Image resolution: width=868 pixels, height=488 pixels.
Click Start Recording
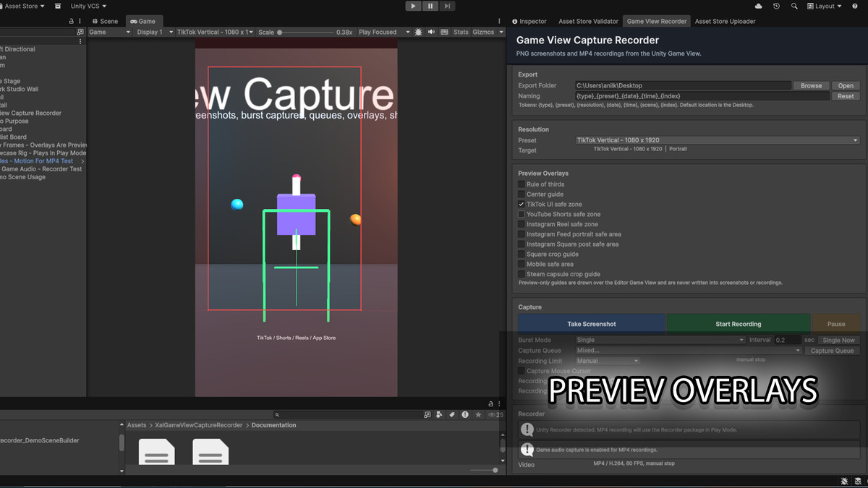click(738, 324)
